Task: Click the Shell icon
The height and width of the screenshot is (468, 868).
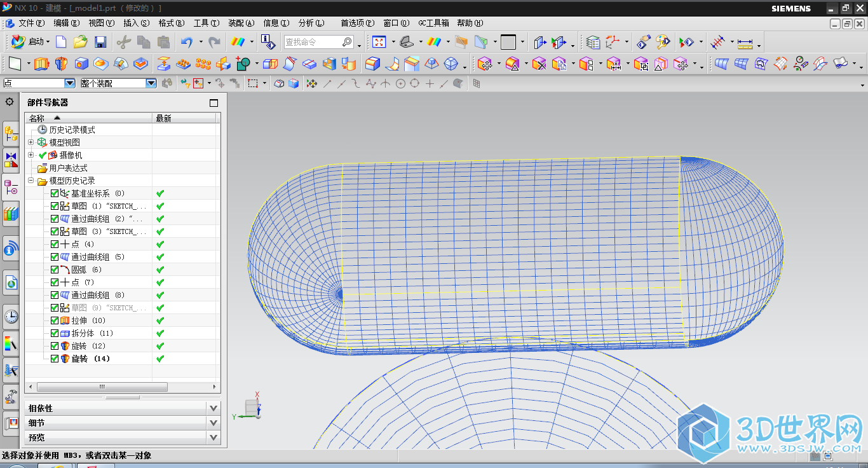Action: click(x=329, y=64)
